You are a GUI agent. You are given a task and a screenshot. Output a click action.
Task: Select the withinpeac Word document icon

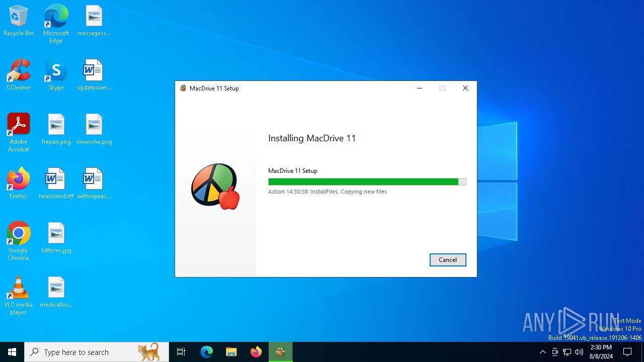(x=94, y=184)
